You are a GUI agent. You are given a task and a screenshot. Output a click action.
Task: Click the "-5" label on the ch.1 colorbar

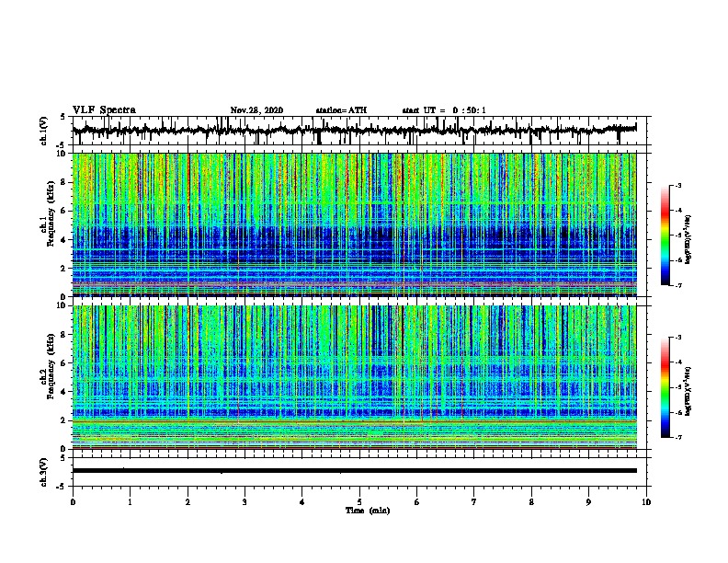677,236
